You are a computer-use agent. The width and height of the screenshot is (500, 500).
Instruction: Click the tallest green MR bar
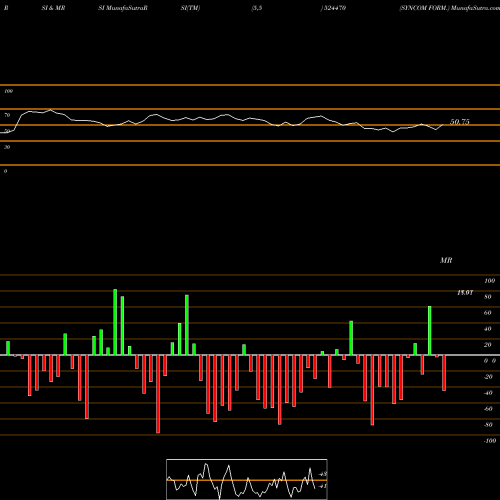coord(115,322)
